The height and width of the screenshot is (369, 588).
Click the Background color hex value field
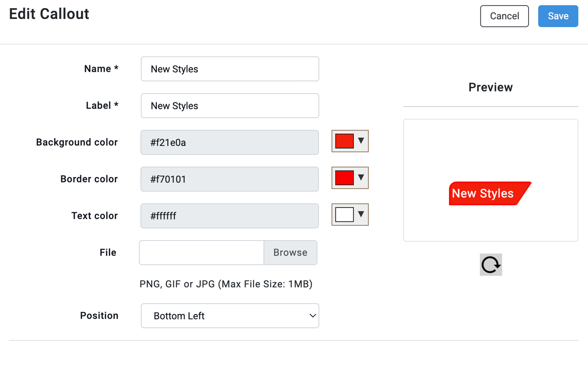[x=229, y=142]
